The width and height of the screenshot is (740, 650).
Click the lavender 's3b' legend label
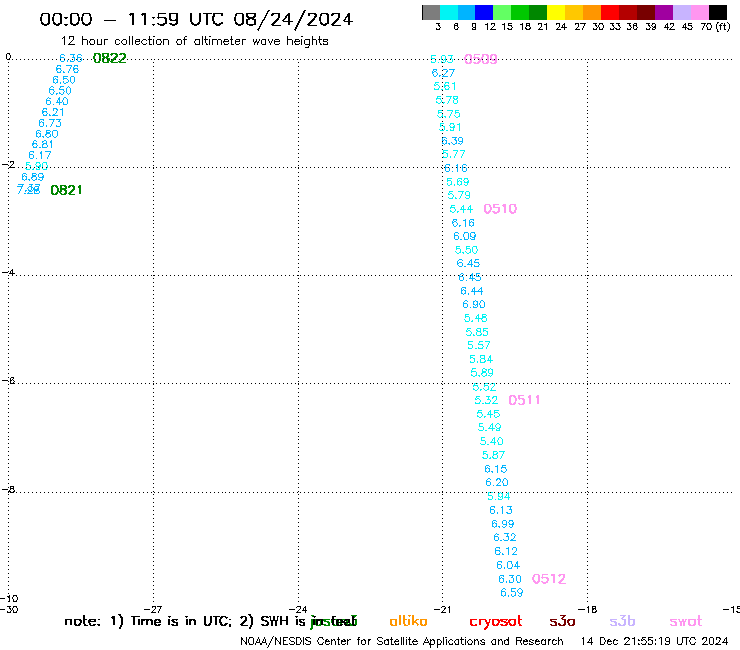622,621
